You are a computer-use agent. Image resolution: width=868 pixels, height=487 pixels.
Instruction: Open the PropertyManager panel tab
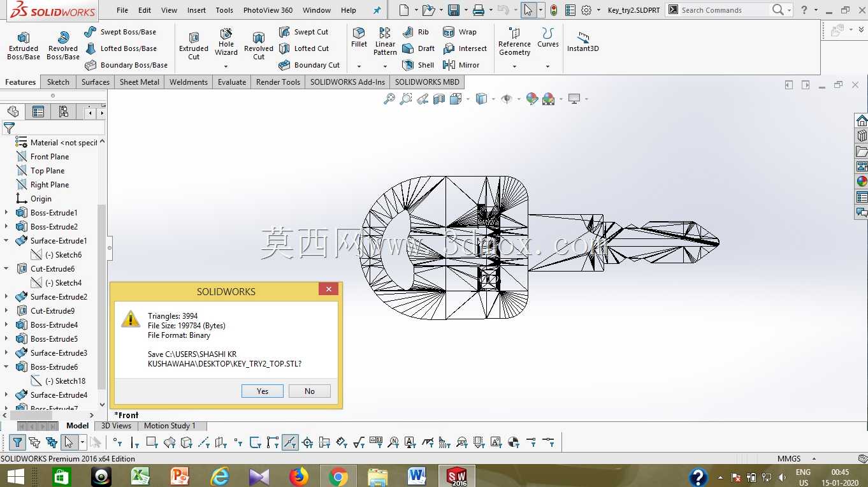pyautogui.click(x=38, y=112)
